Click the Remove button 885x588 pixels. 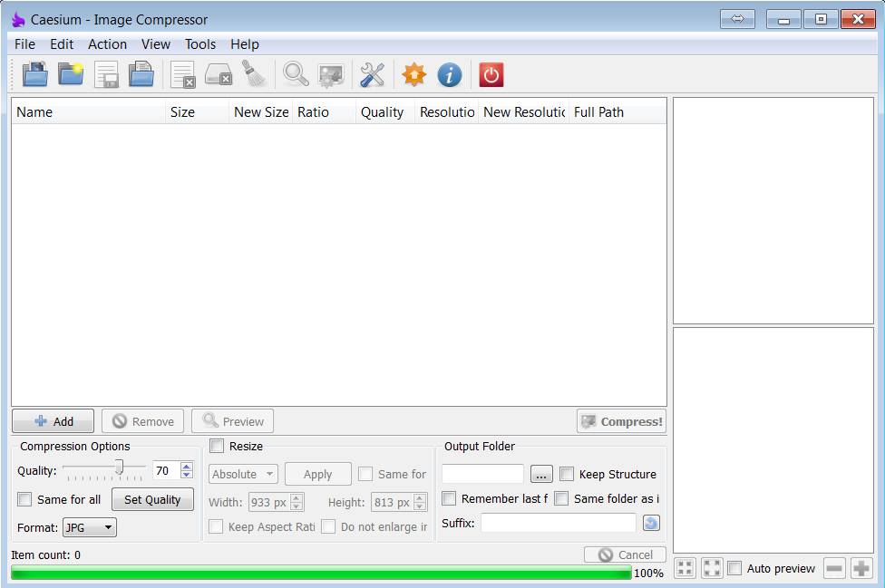pyautogui.click(x=142, y=421)
